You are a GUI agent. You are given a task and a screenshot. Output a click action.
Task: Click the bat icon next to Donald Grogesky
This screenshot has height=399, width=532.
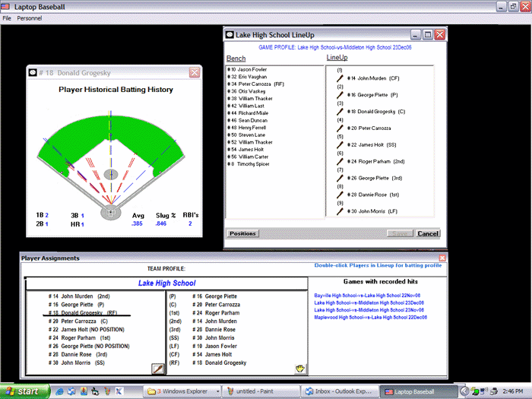pyautogui.click(x=340, y=111)
